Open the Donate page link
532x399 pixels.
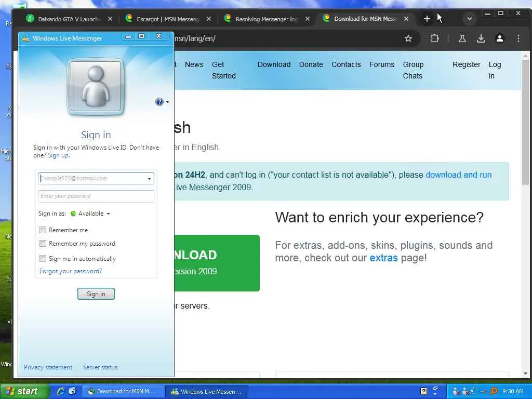tap(311, 64)
